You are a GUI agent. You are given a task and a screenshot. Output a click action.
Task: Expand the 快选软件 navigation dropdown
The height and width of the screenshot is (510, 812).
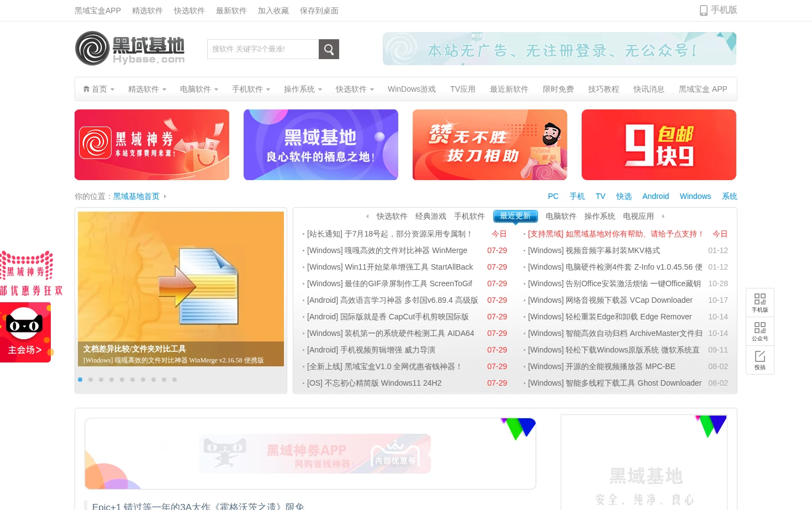[x=372, y=90]
